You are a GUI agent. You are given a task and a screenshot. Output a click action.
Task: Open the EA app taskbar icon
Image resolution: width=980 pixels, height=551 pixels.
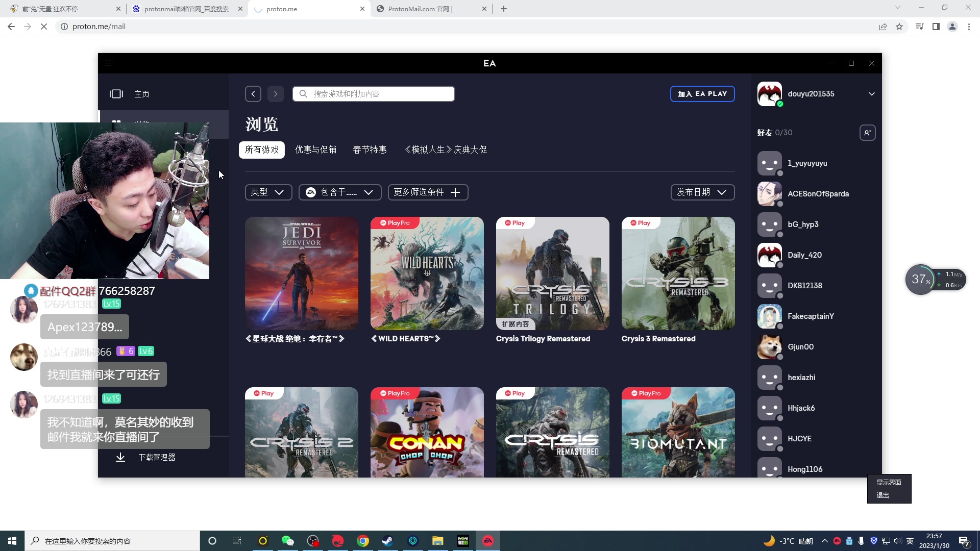(x=488, y=541)
